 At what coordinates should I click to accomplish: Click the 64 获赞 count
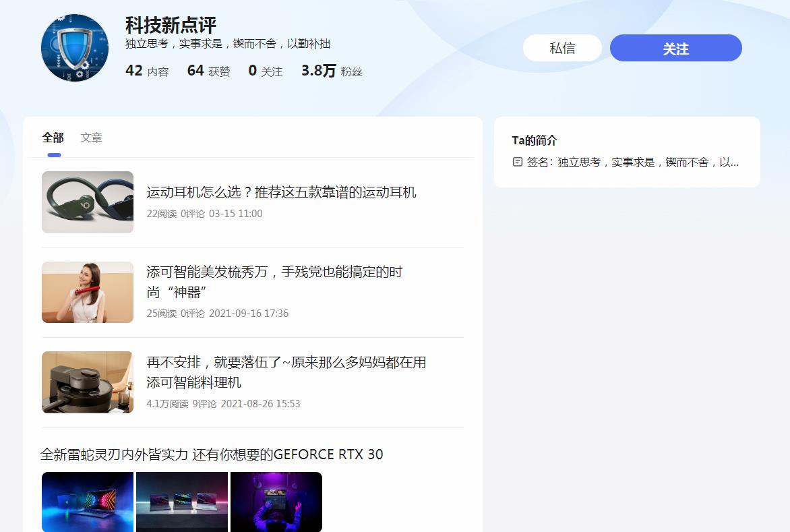point(208,71)
